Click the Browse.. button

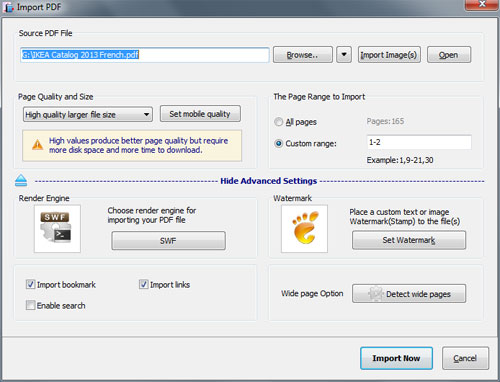[303, 54]
